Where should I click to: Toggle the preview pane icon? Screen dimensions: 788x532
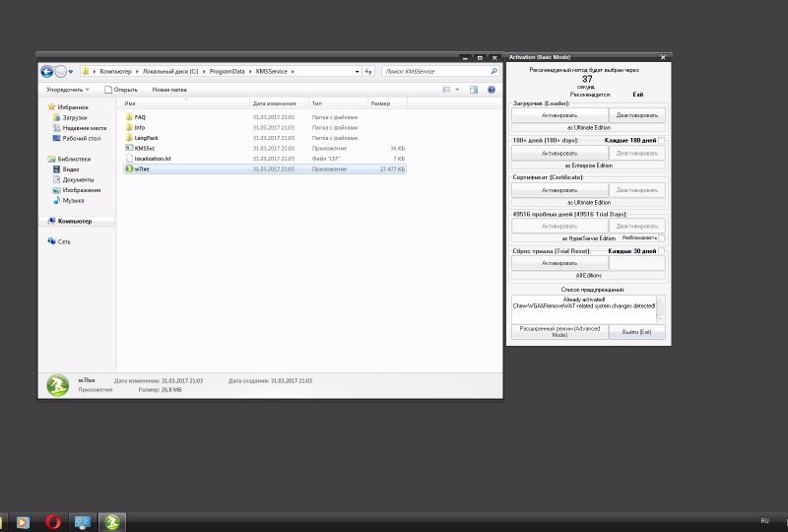pyautogui.click(x=474, y=90)
